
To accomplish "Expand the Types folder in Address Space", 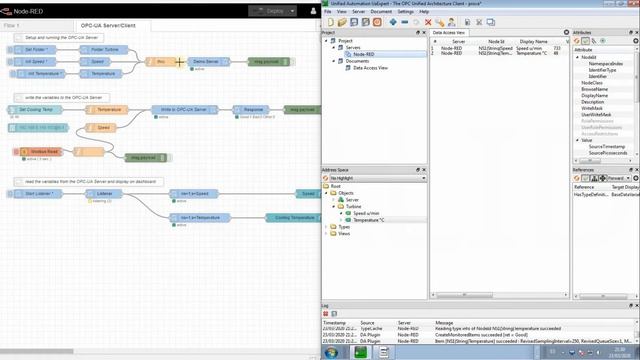I will click(326, 227).
